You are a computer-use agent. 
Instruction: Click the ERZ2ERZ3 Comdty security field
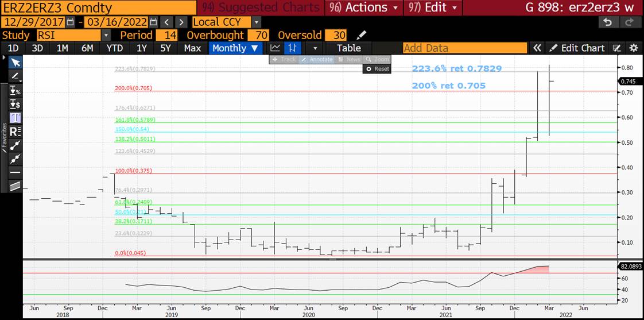pyautogui.click(x=99, y=7)
